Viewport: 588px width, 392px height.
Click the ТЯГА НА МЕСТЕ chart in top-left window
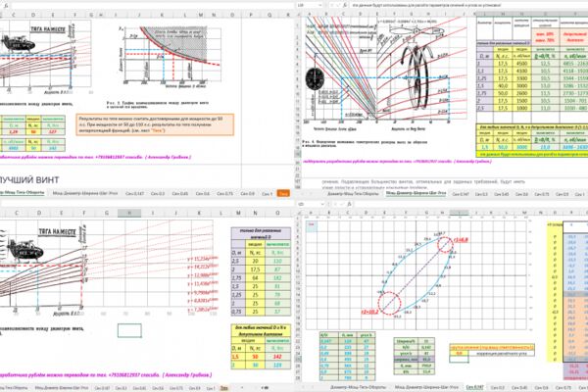(45, 56)
